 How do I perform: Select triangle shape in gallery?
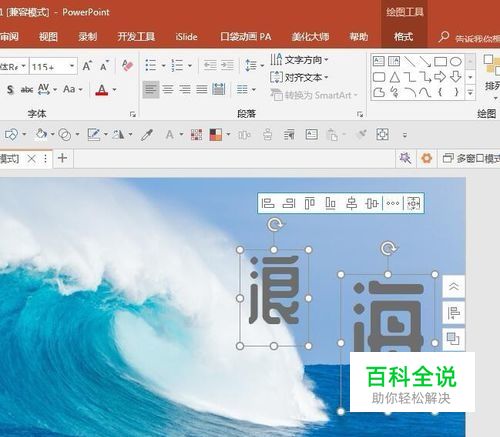pos(395,77)
